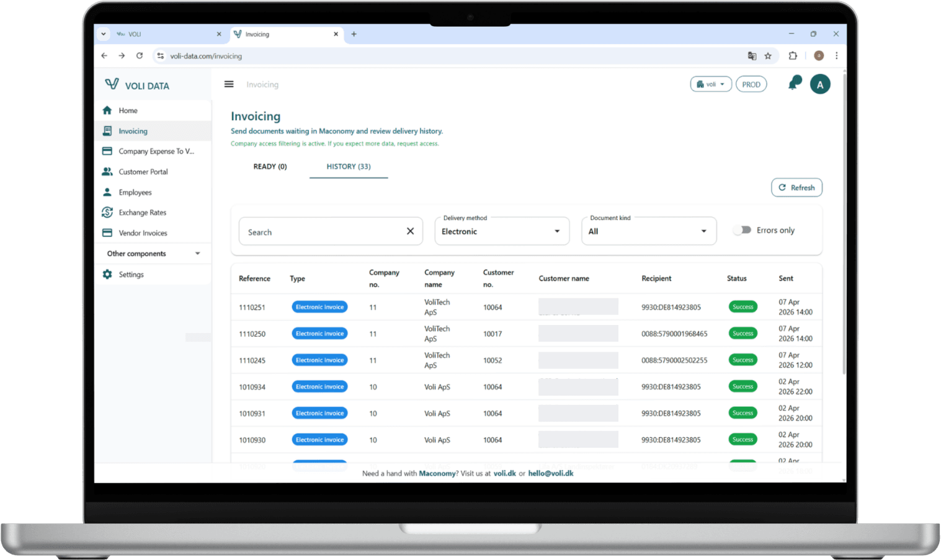Select the Invoicing icon in the sidebar
Viewport: 941px width, 560px height.
[107, 131]
